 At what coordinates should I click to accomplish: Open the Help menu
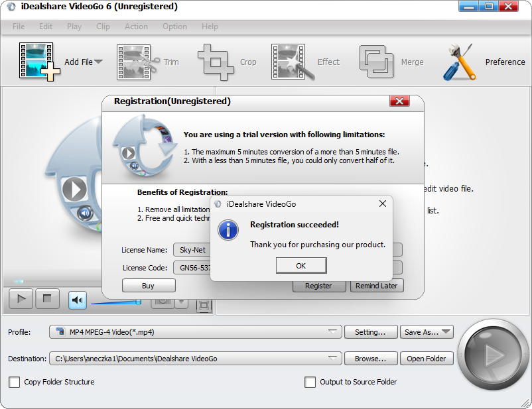[x=210, y=27]
